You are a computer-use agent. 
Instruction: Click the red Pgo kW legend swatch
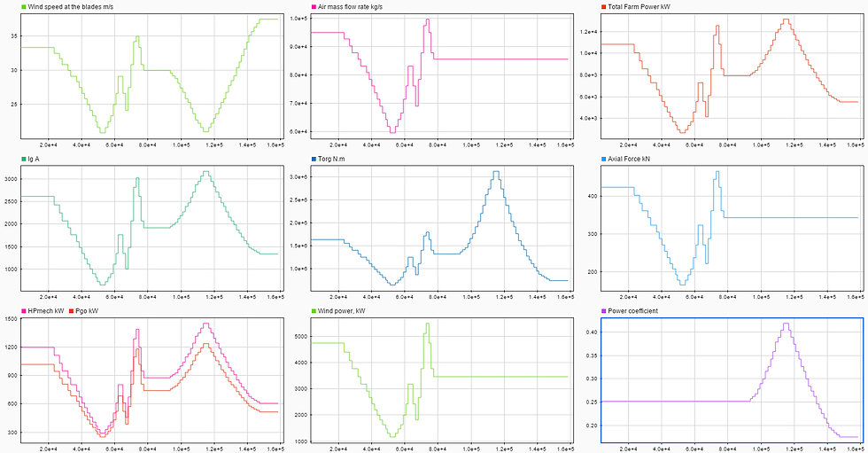click(71, 310)
